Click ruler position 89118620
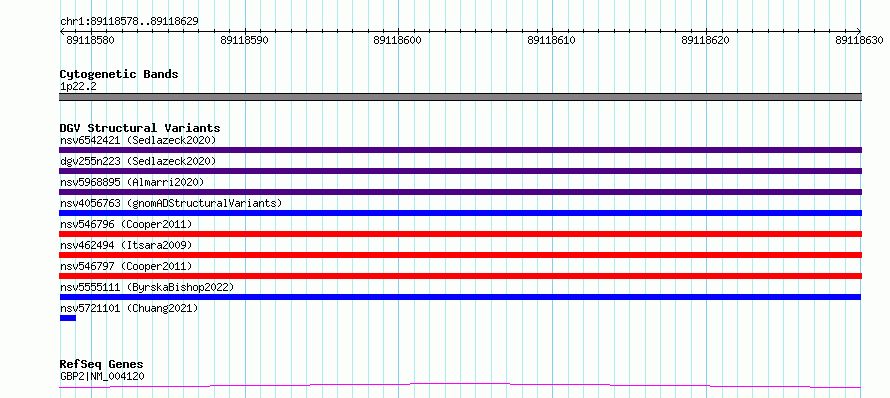Viewport: 890px width, 398px height. [706, 40]
